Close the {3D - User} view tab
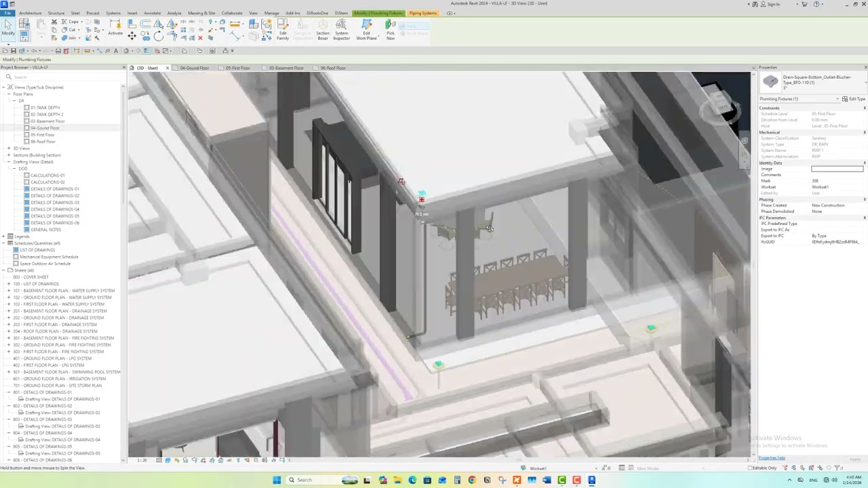 click(x=167, y=68)
